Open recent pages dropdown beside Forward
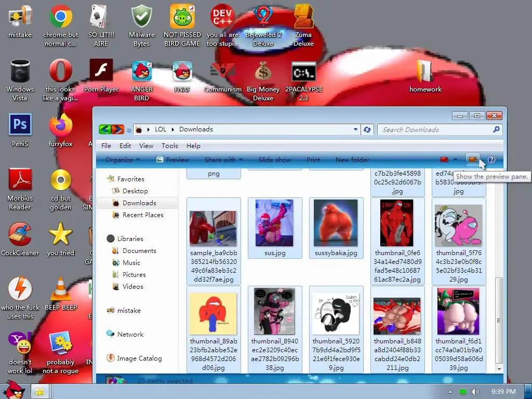The image size is (532, 399). [x=129, y=130]
